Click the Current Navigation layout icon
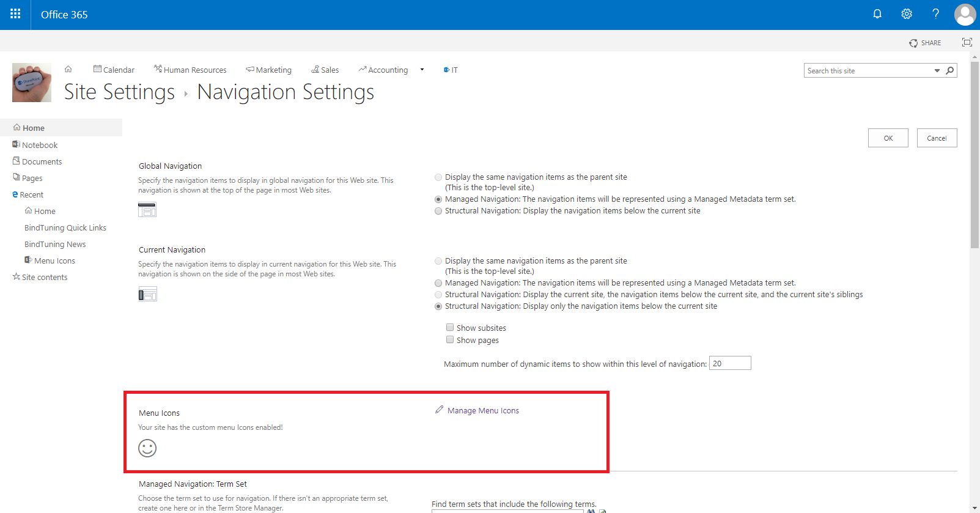 click(147, 294)
